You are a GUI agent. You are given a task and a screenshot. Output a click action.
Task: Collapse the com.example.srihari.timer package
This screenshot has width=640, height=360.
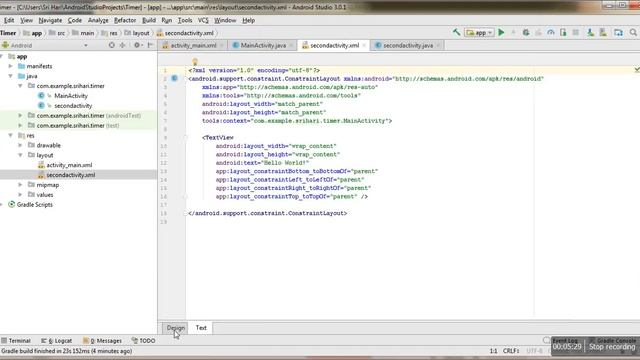click(x=20, y=86)
